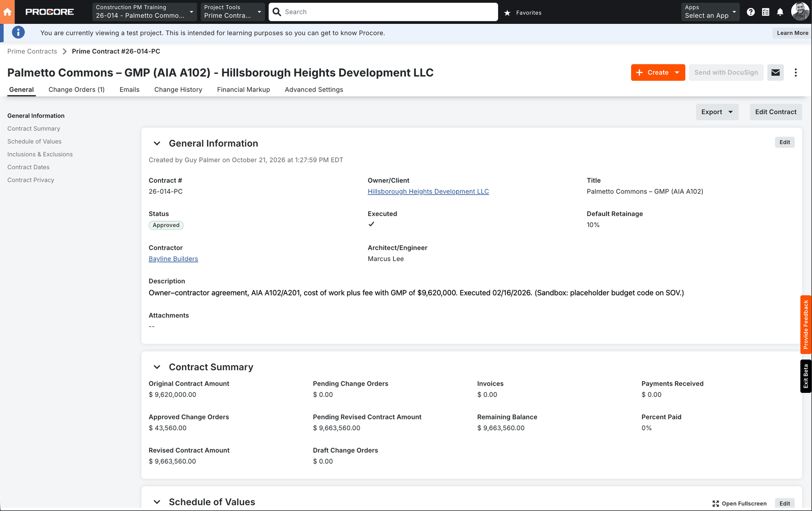Switch to the Change Orders (1) tab
This screenshot has width=812, height=511.
77,90
